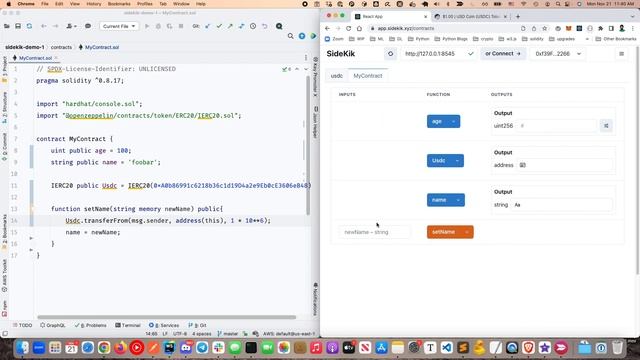Image resolution: width=640 pixels, height=360 pixels.
Task: Open Slack from the Dock
Action: tap(218, 348)
